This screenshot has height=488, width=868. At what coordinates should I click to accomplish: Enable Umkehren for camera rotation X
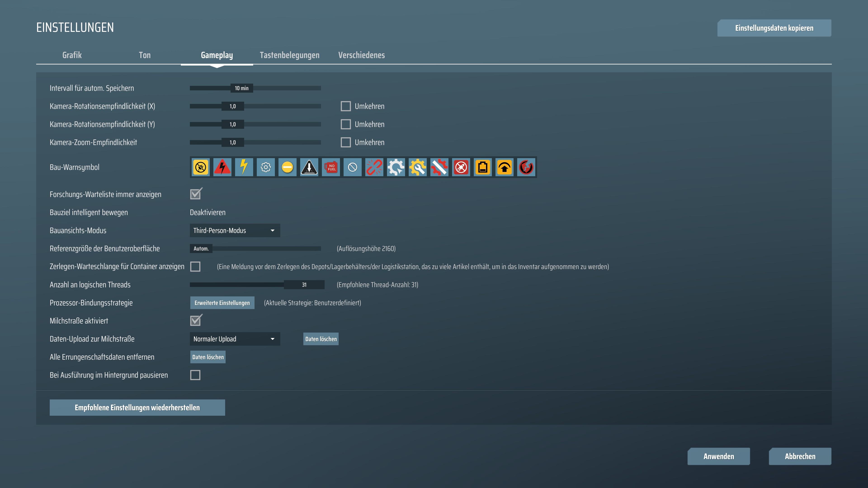346,106
